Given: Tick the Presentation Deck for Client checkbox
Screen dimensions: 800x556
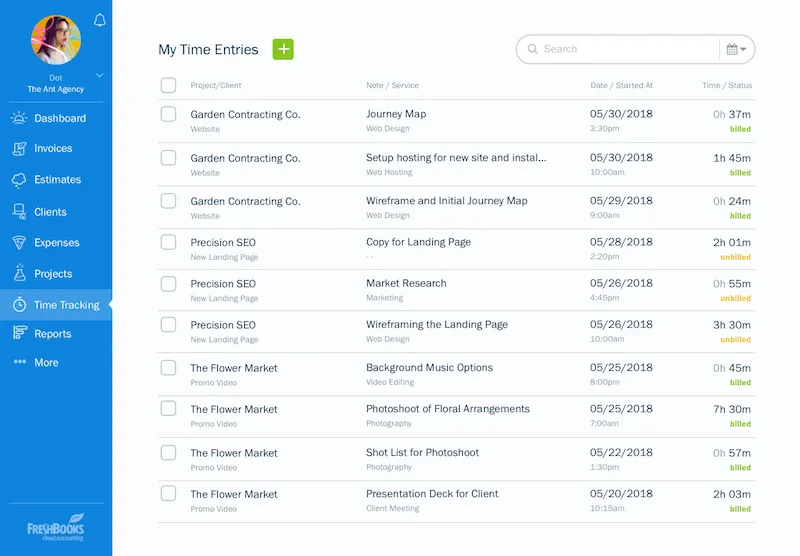Looking at the screenshot, I should pyautogui.click(x=168, y=494).
